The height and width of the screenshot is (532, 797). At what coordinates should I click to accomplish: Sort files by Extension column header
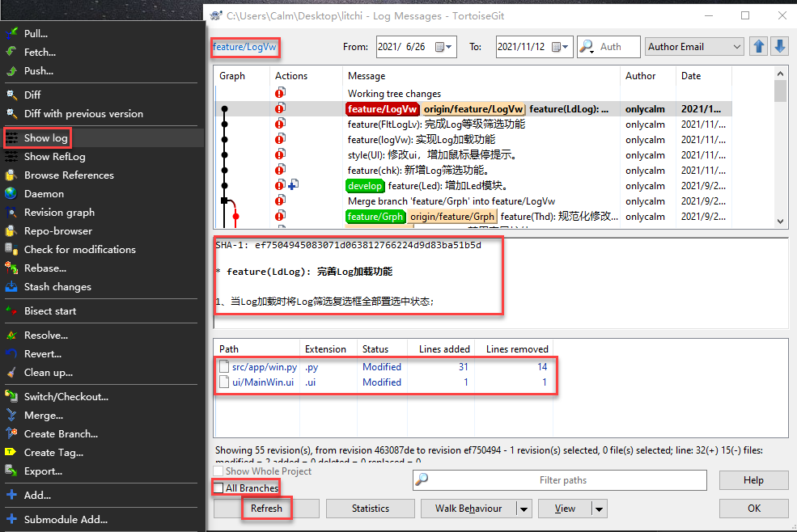tap(329, 349)
